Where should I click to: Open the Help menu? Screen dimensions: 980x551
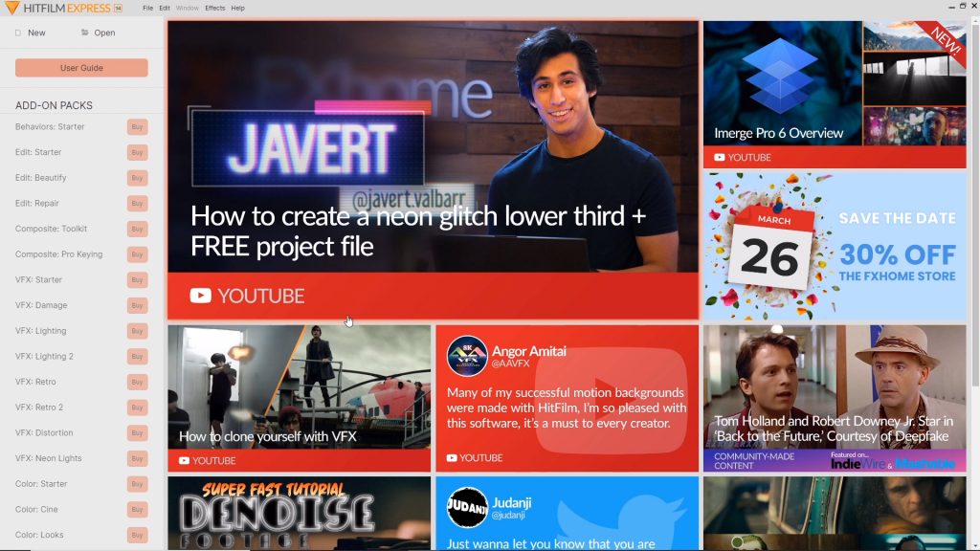(237, 8)
